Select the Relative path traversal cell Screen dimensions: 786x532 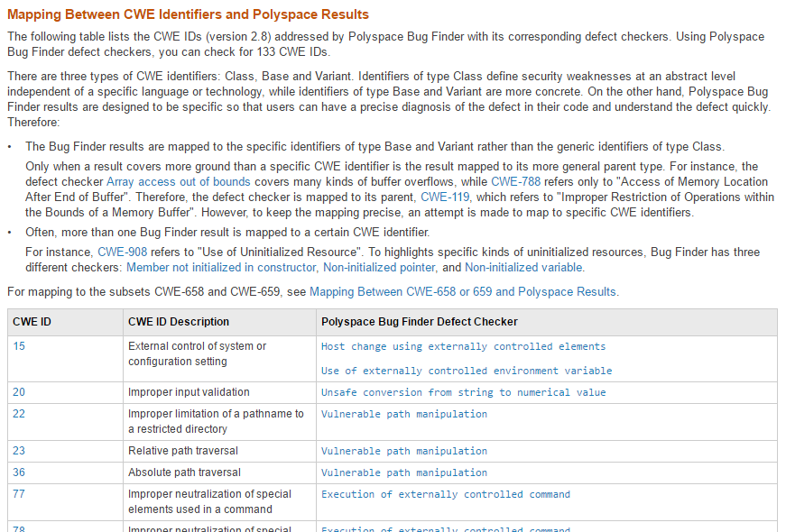219,451
